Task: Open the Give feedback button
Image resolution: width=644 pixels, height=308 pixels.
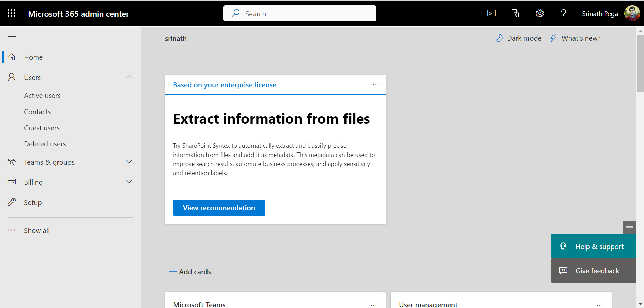Action: (x=593, y=271)
